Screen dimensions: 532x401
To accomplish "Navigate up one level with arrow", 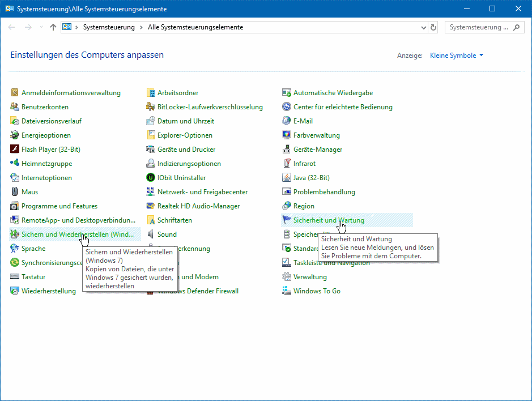I will pyautogui.click(x=53, y=27).
